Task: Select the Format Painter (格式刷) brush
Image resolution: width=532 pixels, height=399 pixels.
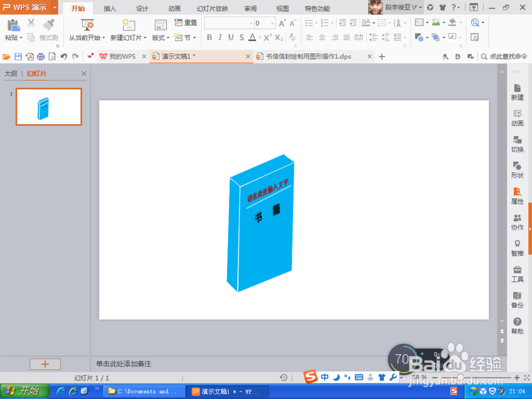Action: [48, 25]
